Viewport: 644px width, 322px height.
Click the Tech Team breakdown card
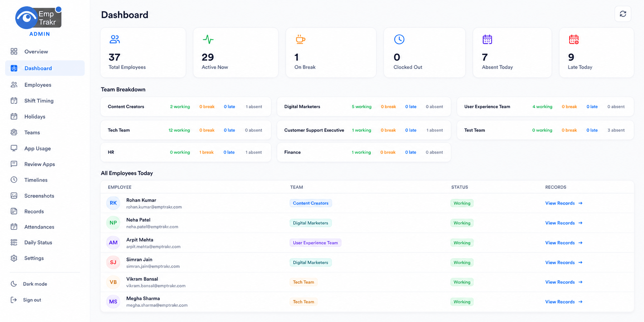point(186,130)
